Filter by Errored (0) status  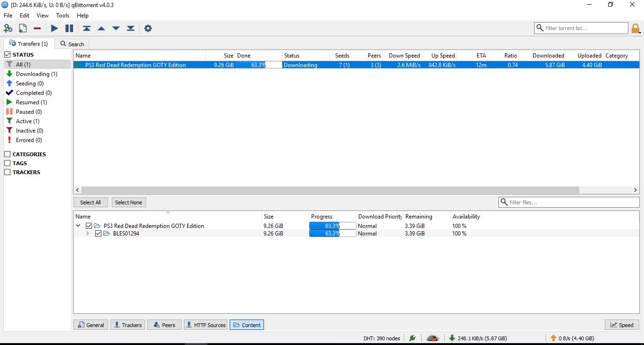[37, 140]
